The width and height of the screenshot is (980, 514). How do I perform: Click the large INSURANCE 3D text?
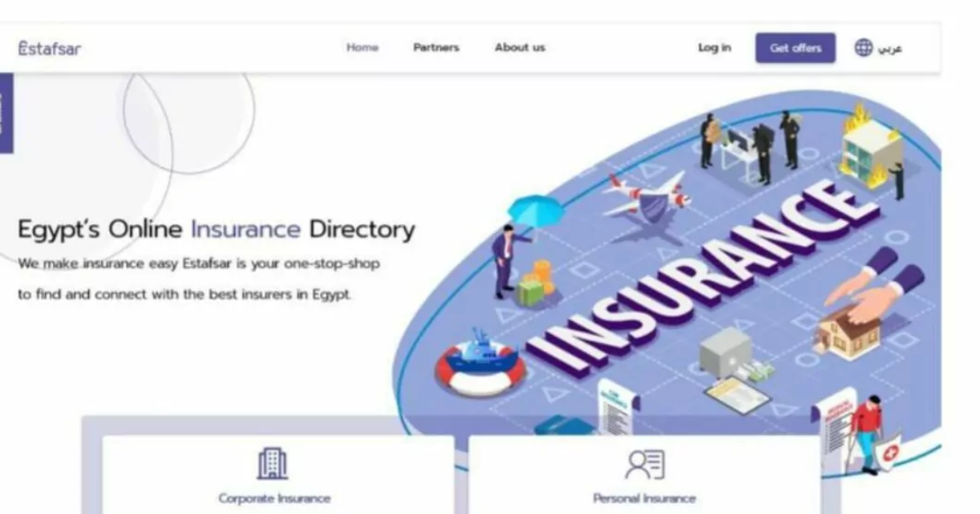702,277
